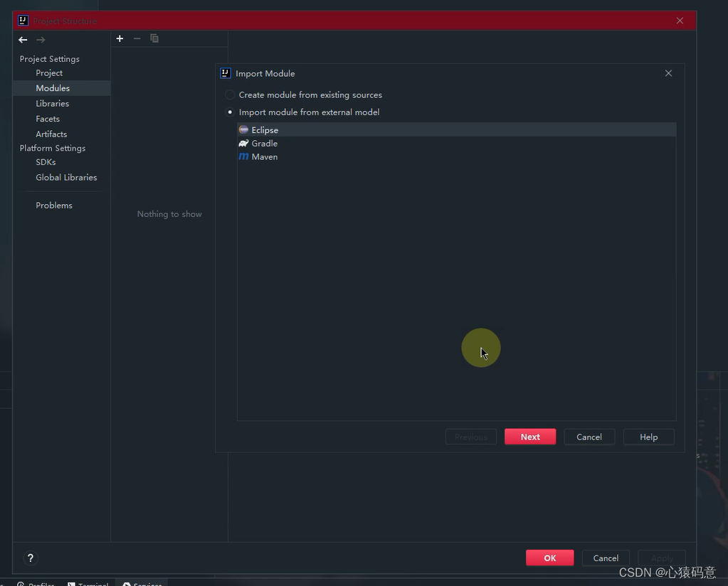The height and width of the screenshot is (586, 728).
Task: Choose Eclipse external model
Action: 456,130
